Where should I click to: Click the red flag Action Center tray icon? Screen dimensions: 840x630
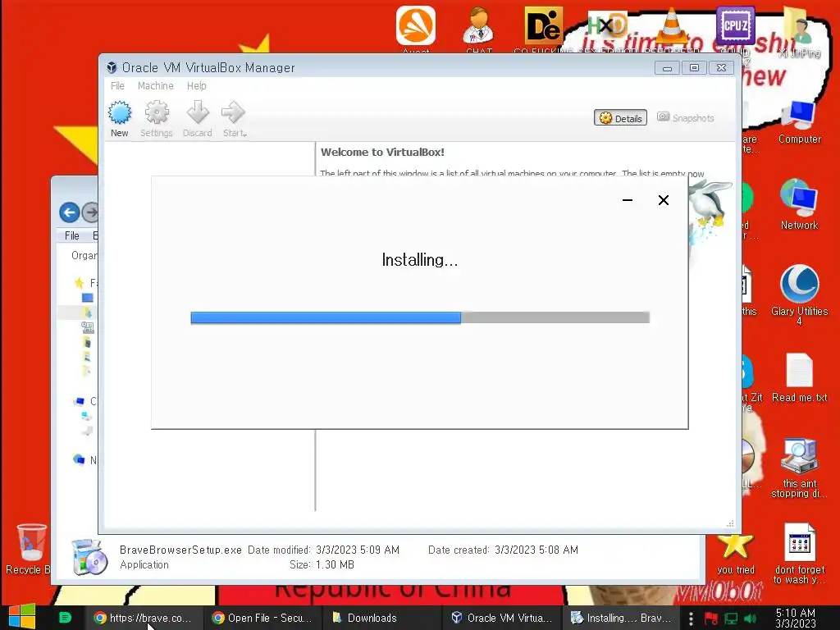pos(711,619)
